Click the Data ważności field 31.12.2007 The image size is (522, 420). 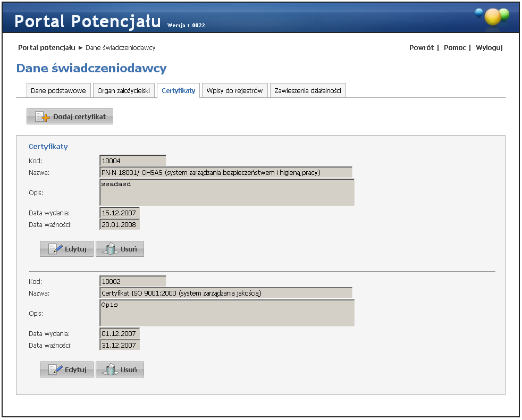120,345
